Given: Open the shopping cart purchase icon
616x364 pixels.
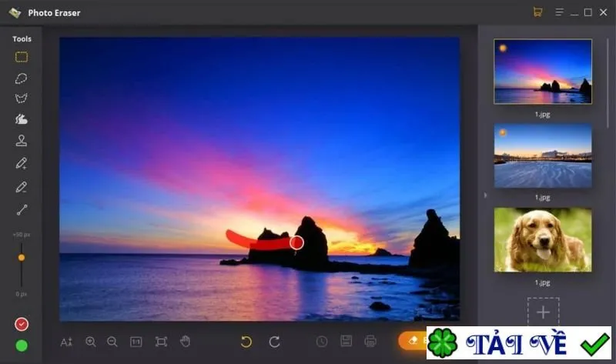Looking at the screenshot, I should click(537, 12).
